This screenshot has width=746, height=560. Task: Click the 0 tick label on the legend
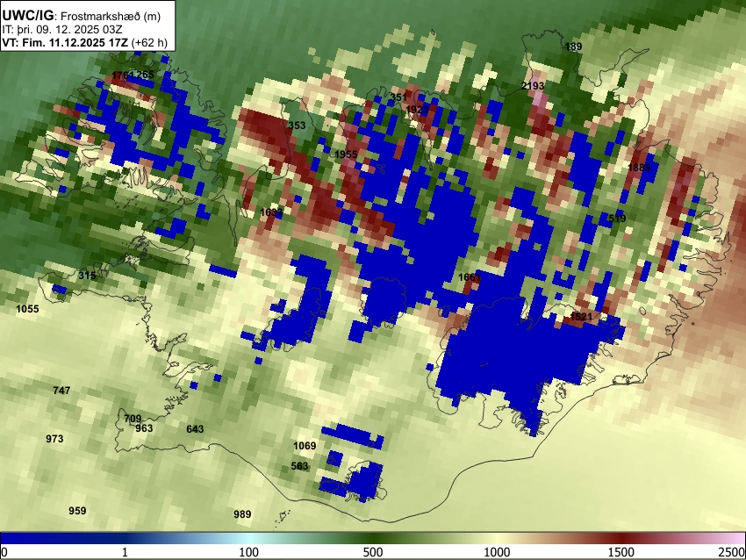click(4, 552)
